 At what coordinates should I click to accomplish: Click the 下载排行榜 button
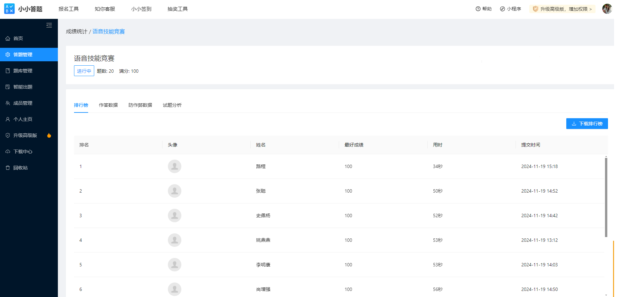click(587, 124)
